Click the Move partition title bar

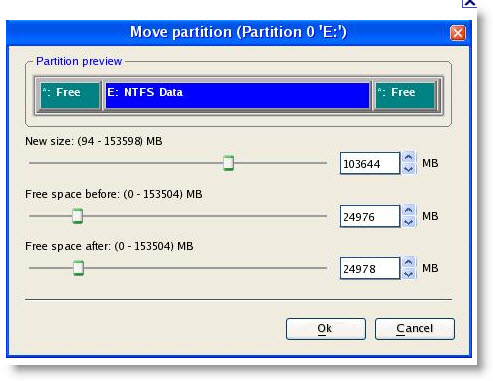(x=239, y=33)
